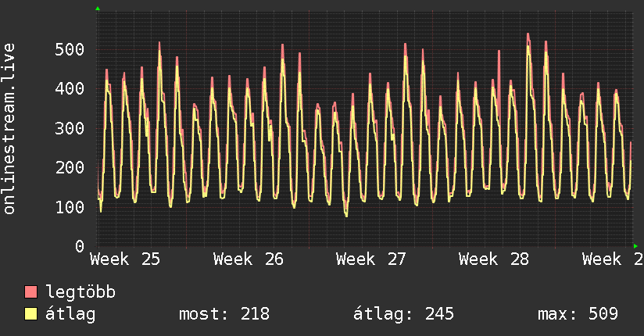
Task: Click the onlinestream.live vertical axis title
Action: pyautogui.click(x=9, y=129)
